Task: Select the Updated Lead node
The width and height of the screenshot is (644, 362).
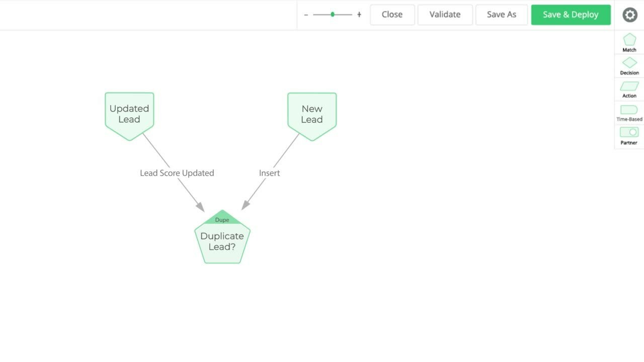Action: [129, 114]
